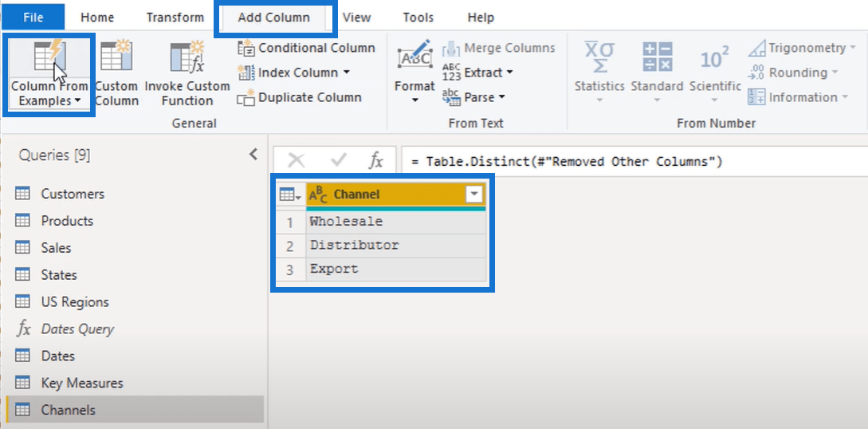The width and height of the screenshot is (868, 429).
Task: Open the table options menu icon
Action: pyautogui.click(x=291, y=195)
